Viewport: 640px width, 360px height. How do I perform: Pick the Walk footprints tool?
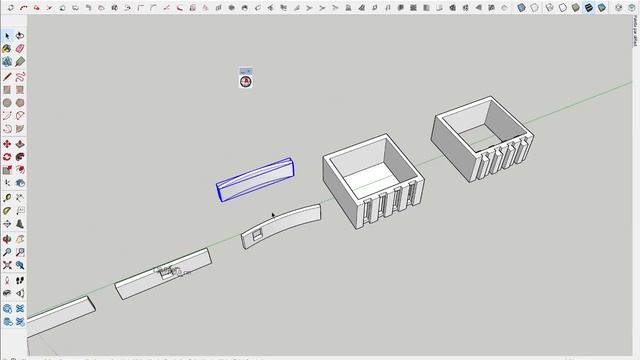pos(20,280)
